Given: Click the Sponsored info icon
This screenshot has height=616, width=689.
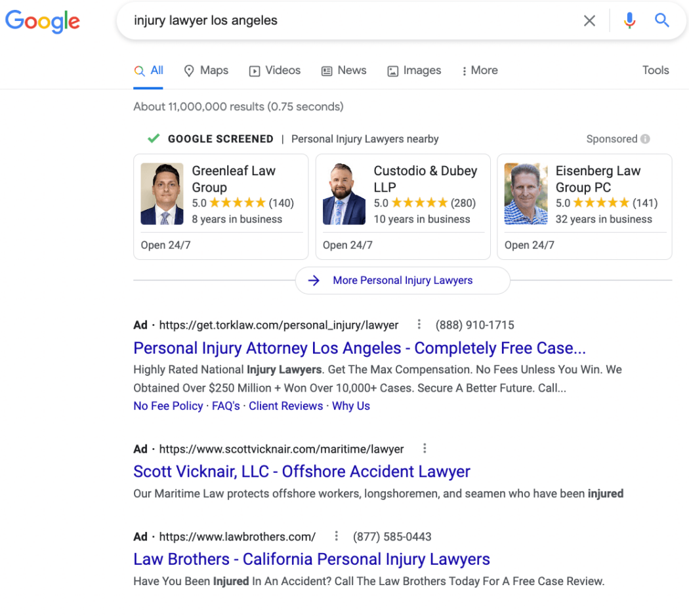Looking at the screenshot, I should (645, 139).
